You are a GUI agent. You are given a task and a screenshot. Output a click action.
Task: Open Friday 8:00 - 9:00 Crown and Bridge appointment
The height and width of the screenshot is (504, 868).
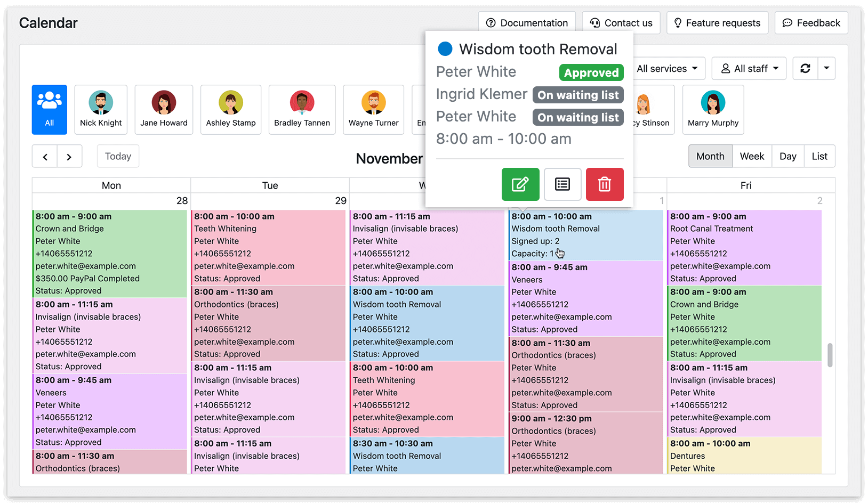tap(745, 323)
